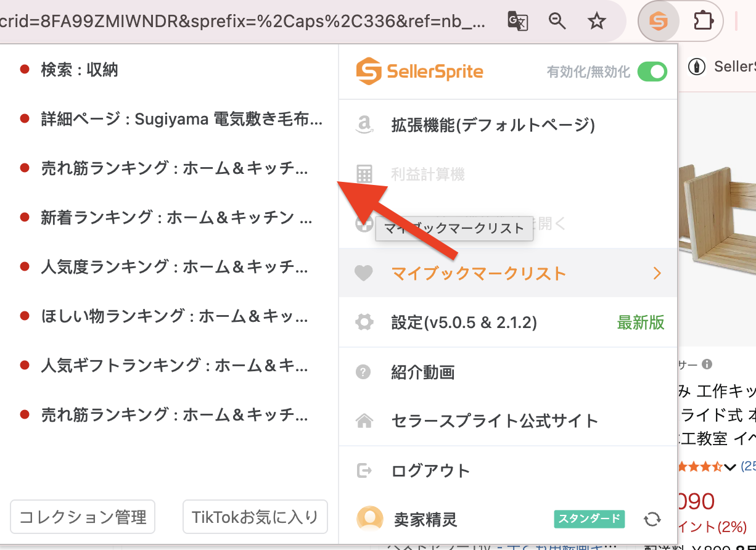
Task: Toggle the 有効化/無効化 switch
Action: coord(652,72)
